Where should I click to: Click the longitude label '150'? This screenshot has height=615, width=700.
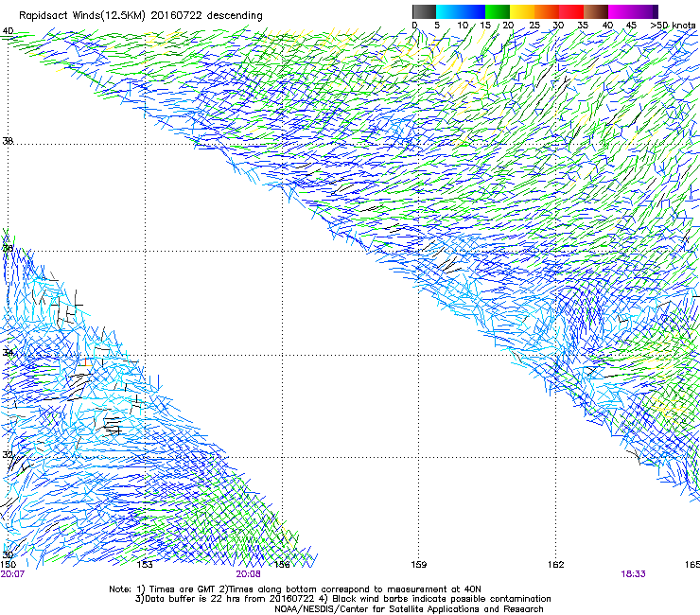click(9, 565)
